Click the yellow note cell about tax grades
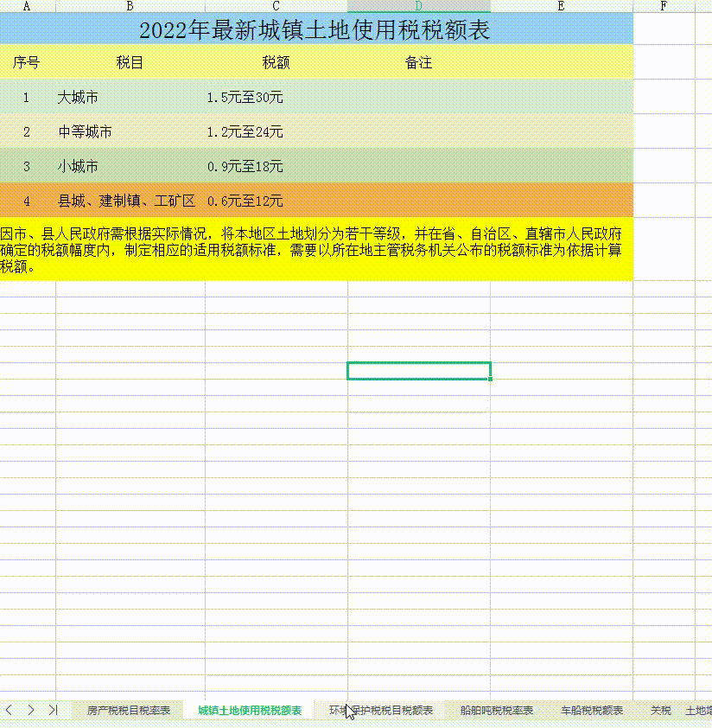 316,249
